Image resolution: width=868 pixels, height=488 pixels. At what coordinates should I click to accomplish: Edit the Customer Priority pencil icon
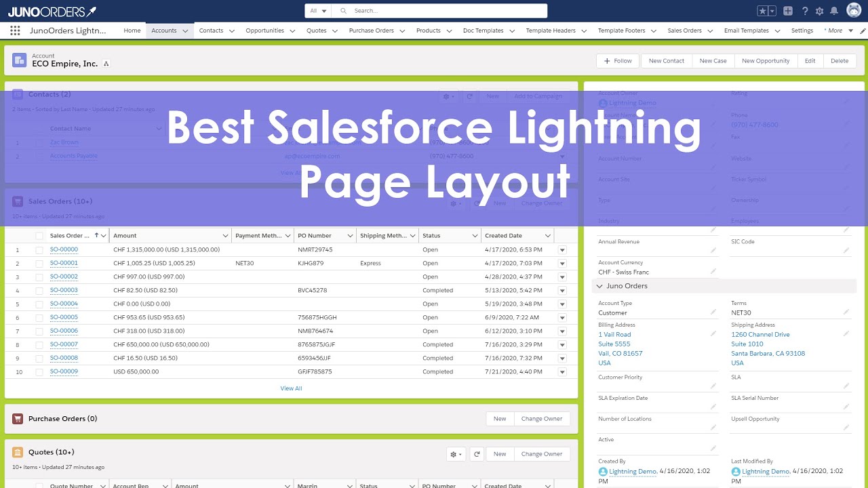(x=713, y=386)
